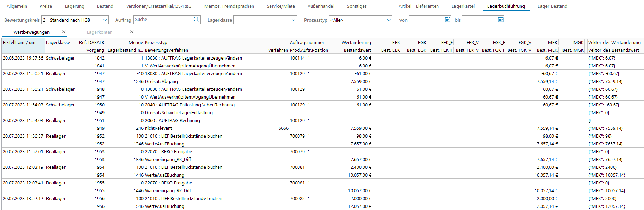
Task: Click the Wertänderung column header
Action: [356, 42]
